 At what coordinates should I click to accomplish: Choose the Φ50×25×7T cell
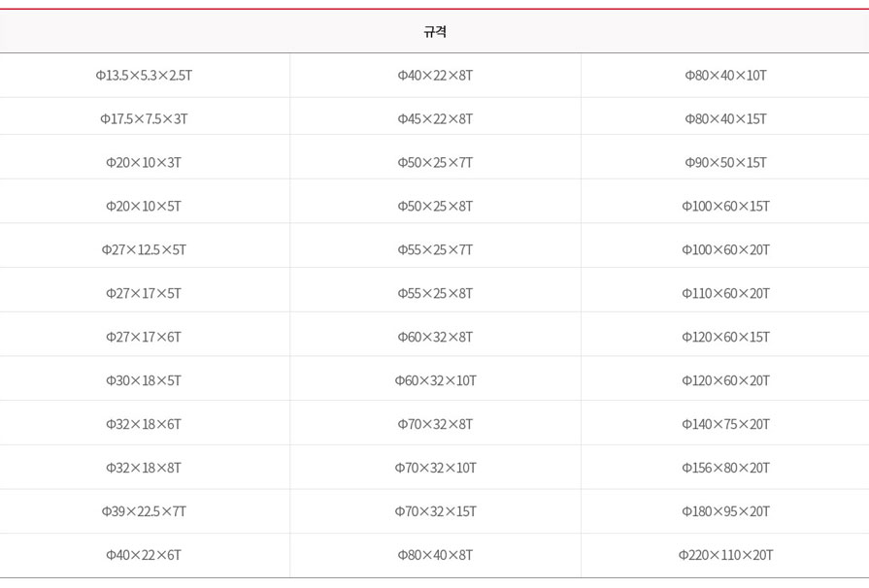click(x=436, y=163)
